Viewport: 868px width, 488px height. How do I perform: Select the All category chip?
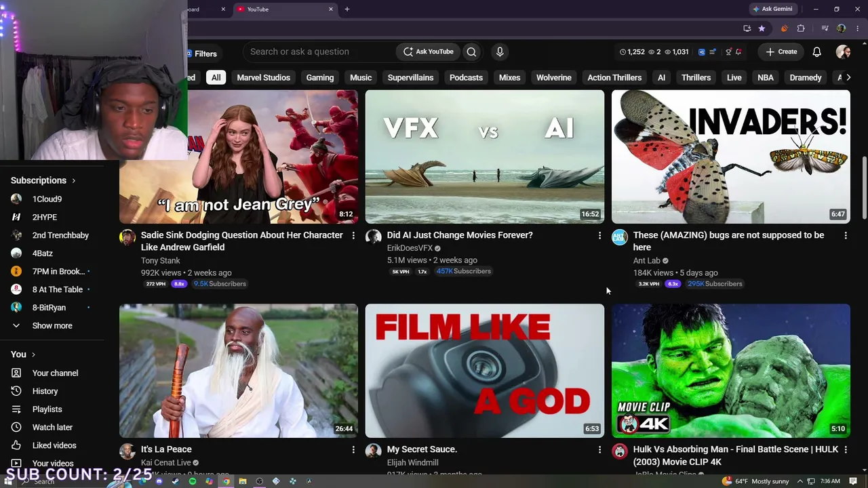[216, 77]
